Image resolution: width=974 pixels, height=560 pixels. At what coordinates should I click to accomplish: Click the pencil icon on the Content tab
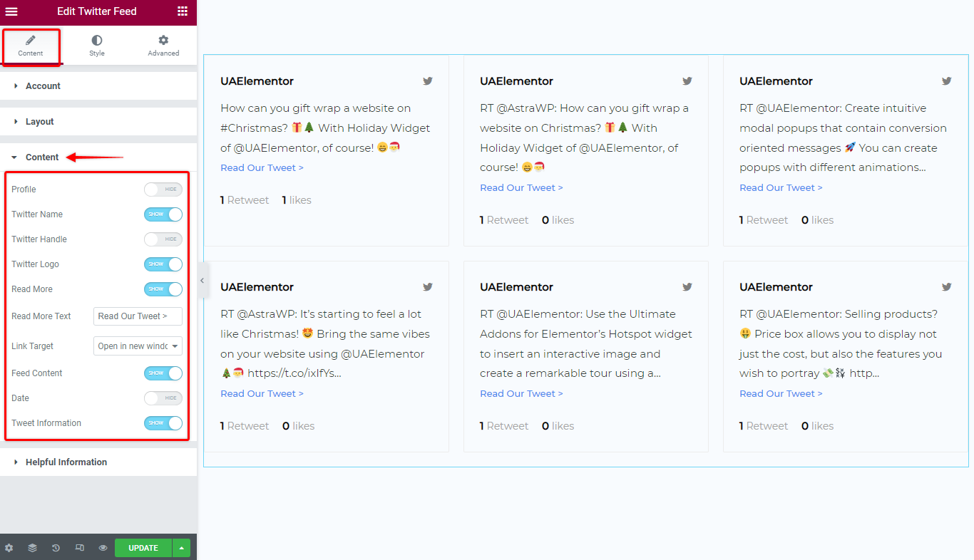pyautogui.click(x=31, y=40)
